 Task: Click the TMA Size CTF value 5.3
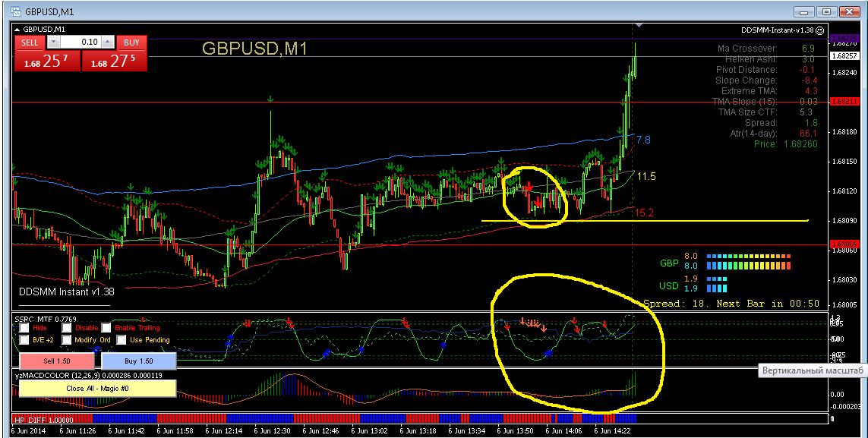[806, 112]
